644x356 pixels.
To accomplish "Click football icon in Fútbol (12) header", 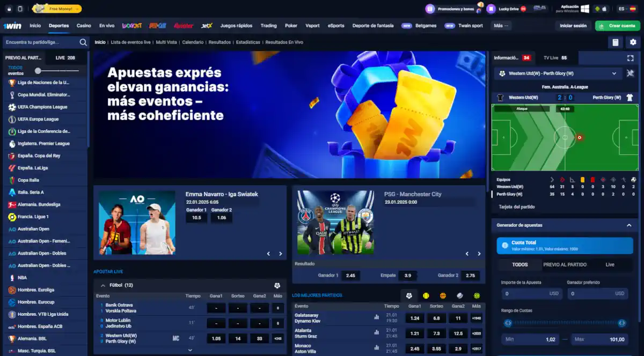I will [277, 285].
